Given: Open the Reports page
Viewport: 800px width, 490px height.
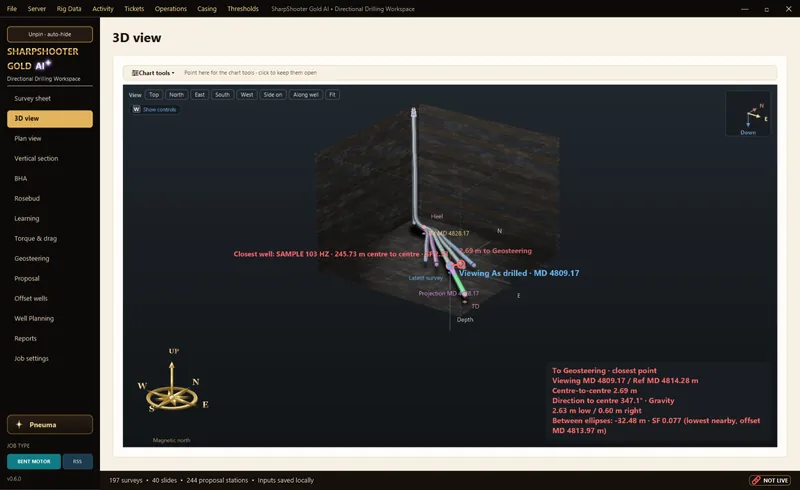Looking at the screenshot, I should tap(50, 338).
